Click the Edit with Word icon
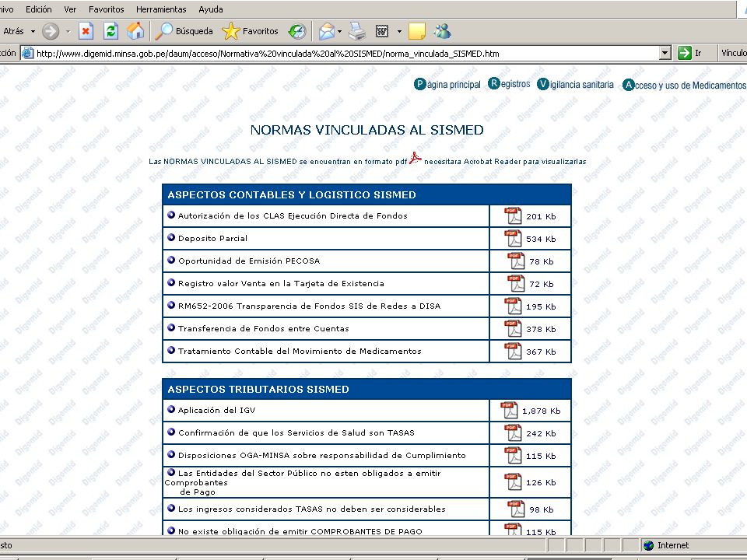 tap(381, 31)
